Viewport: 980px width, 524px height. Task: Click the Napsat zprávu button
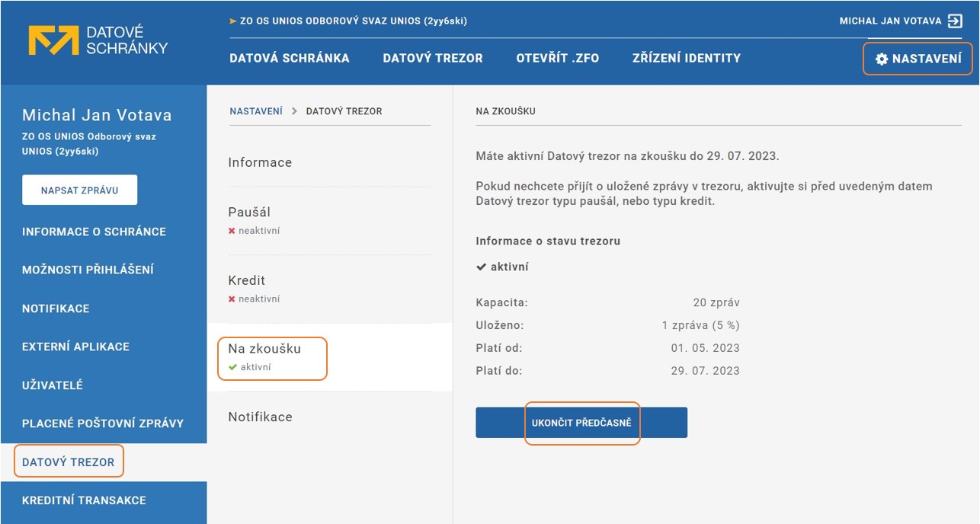coord(79,190)
